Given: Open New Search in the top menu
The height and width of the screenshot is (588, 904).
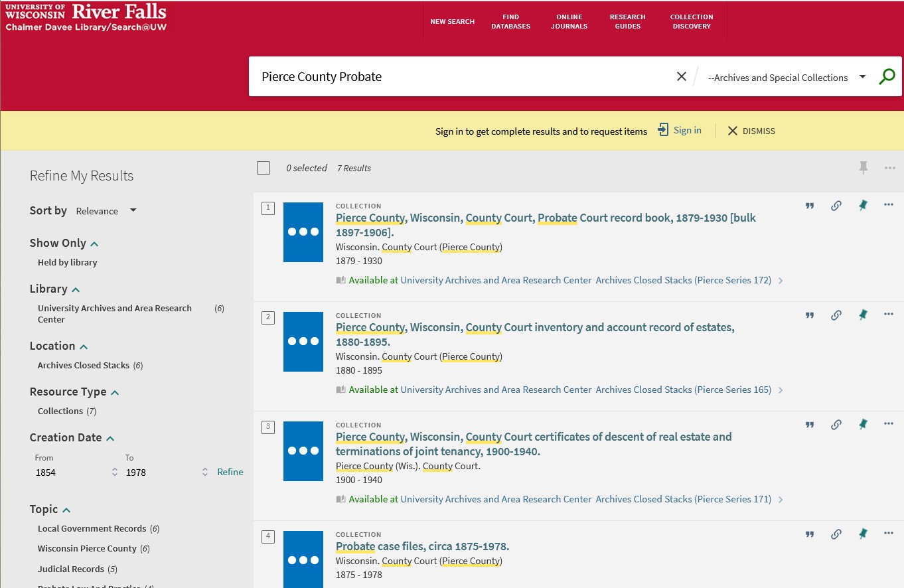Looking at the screenshot, I should pos(452,22).
